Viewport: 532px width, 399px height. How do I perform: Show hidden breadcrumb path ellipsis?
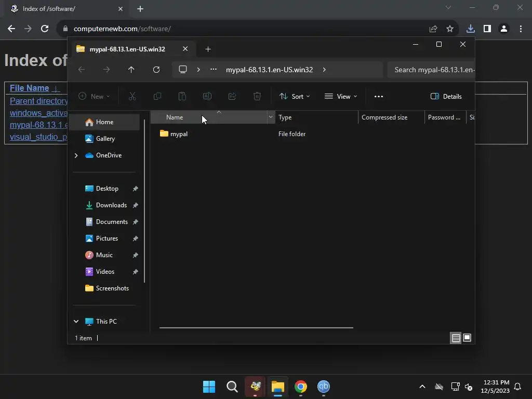point(214,69)
